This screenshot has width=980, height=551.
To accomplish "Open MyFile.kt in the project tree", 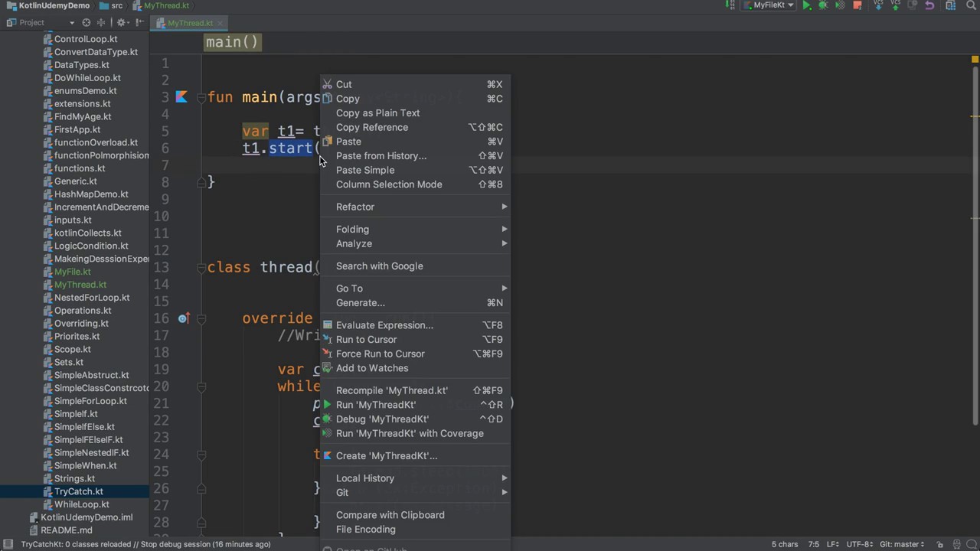I will tap(73, 272).
